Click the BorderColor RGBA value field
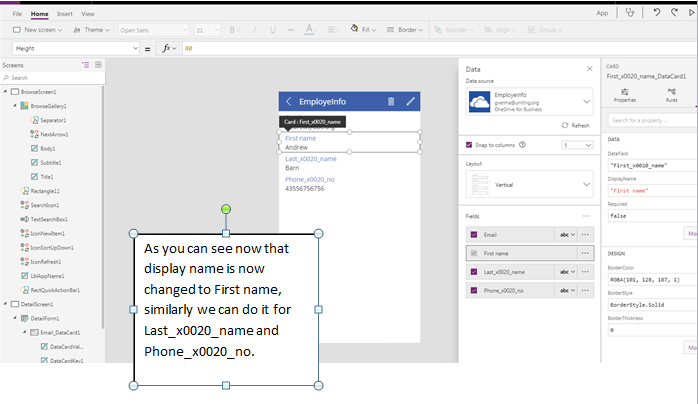The width and height of the screenshot is (698, 404). coord(652,279)
